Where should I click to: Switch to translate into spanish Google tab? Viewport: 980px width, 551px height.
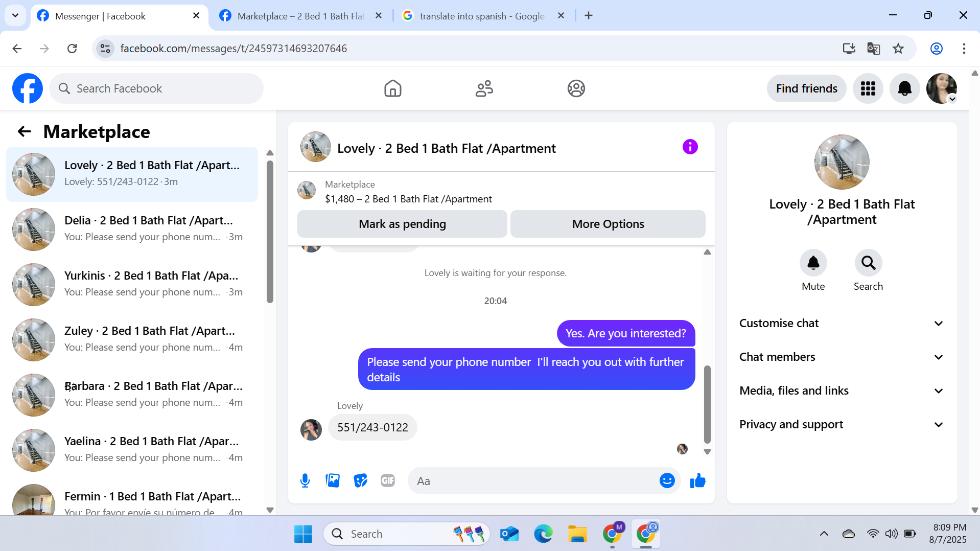pyautogui.click(x=482, y=16)
